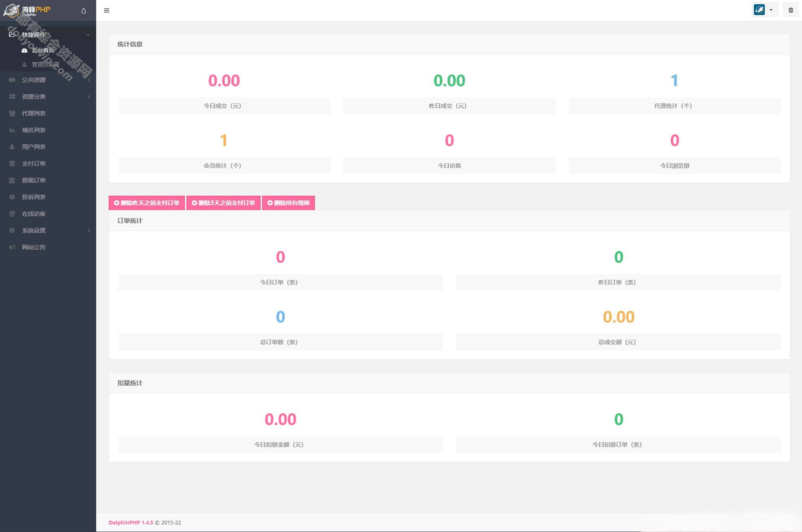The image size is (802, 532).
Task: Open the 资源分类 menu item
Action: click(34, 97)
